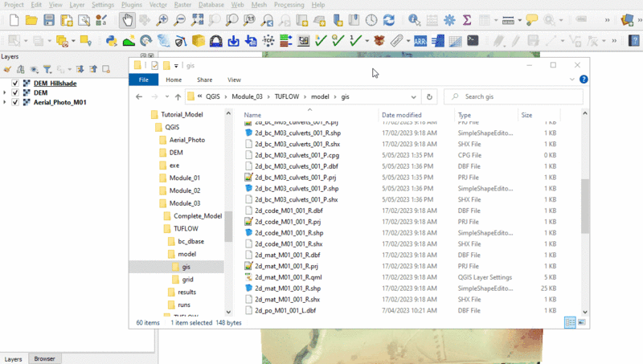
Task: Switch to the Explorer View ribbon tab
Action: 234,80
